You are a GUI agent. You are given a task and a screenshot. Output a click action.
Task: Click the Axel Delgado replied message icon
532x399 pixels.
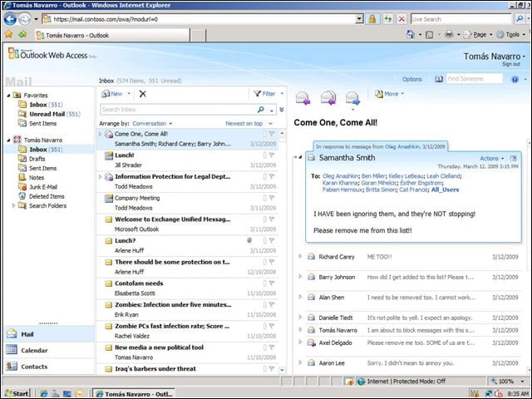click(312, 342)
